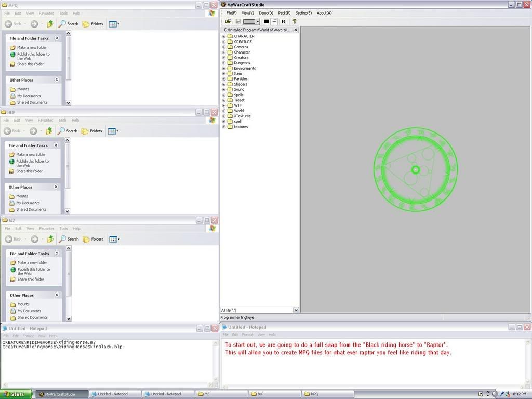
Task: Go up one folder in the BLP window
Action: tap(49, 131)
